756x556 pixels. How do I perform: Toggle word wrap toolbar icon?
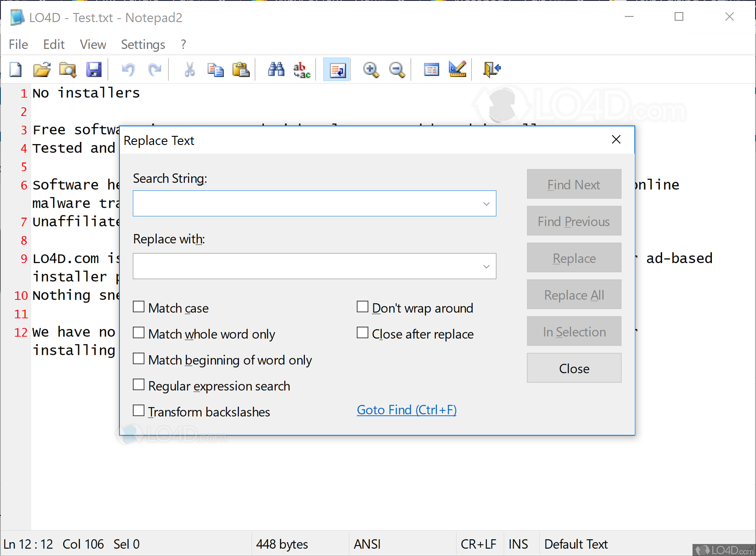click(337, 69)
